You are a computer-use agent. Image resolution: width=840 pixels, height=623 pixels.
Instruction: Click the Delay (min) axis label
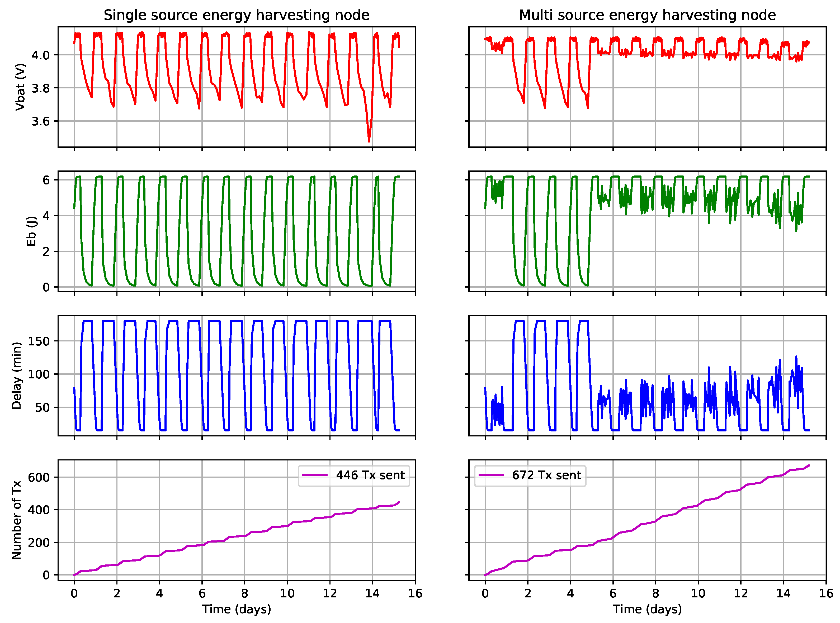click(x=17, y=375)
